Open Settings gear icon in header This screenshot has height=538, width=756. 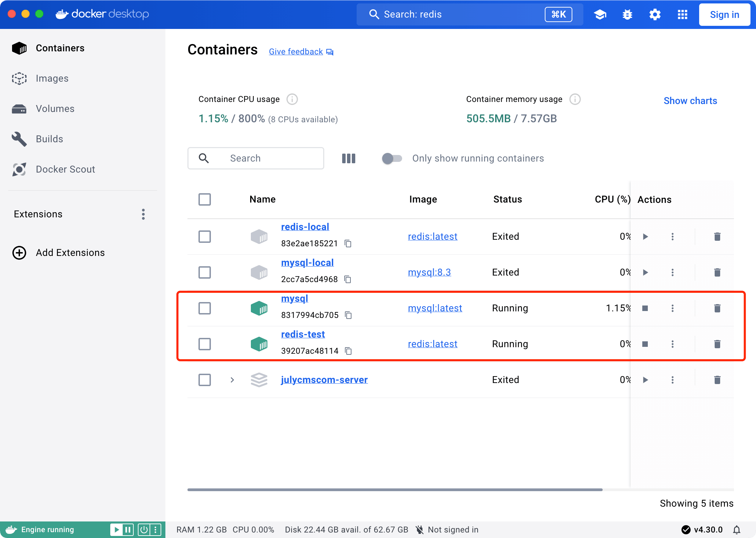coord(655,14)
